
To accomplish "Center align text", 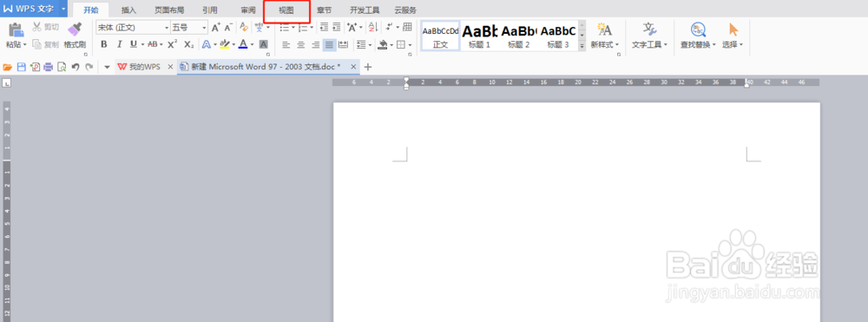I will 300,45.
